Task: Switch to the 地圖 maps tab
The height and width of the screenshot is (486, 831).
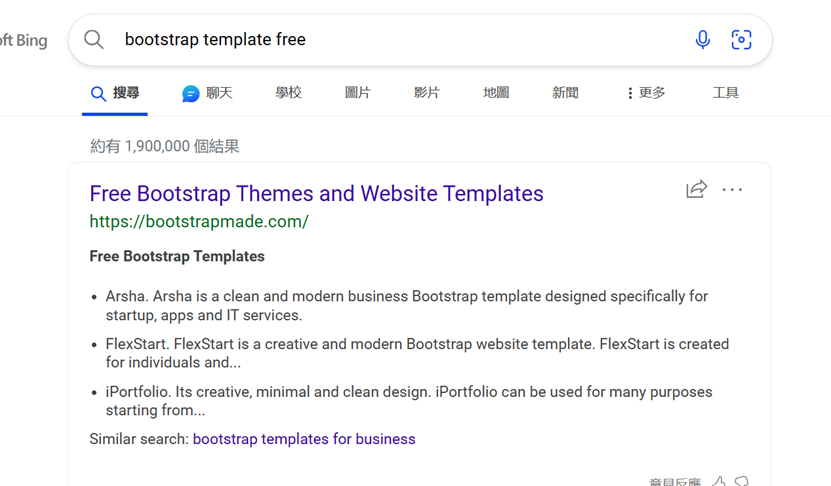Action: 496,93
